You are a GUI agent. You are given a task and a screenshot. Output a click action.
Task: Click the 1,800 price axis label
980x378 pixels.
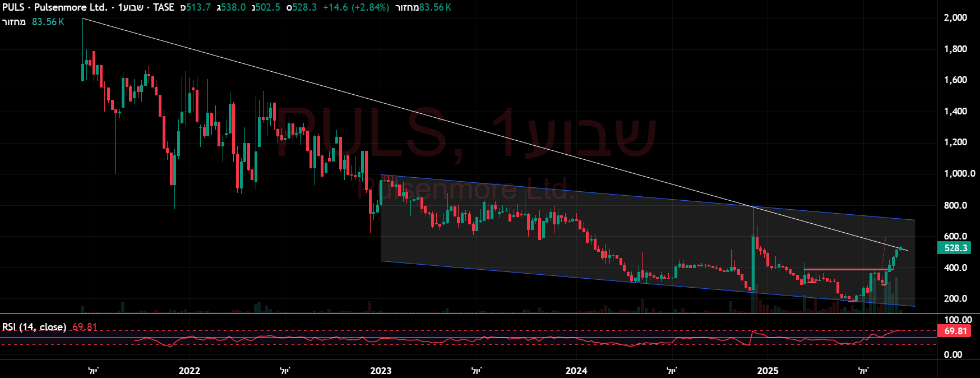(955, 49)
